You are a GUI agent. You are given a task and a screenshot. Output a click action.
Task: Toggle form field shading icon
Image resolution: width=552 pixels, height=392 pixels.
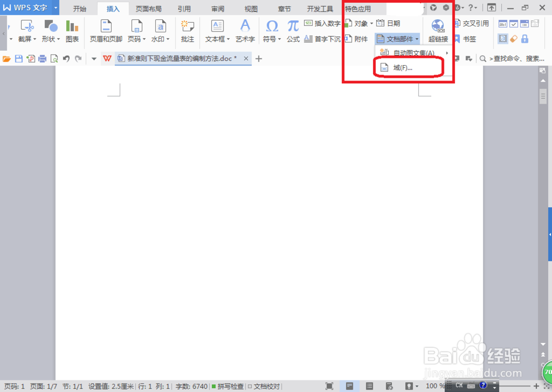coord(503,39)
